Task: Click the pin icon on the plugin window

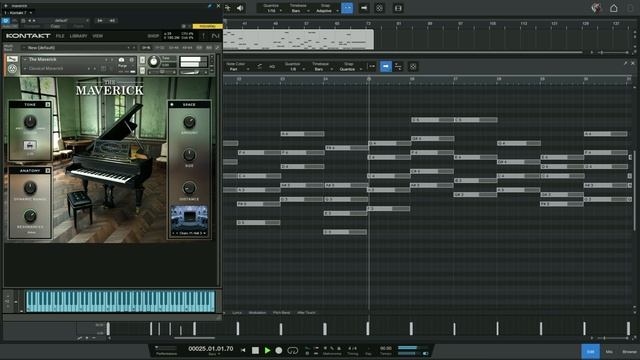Action: pos(210,6)
